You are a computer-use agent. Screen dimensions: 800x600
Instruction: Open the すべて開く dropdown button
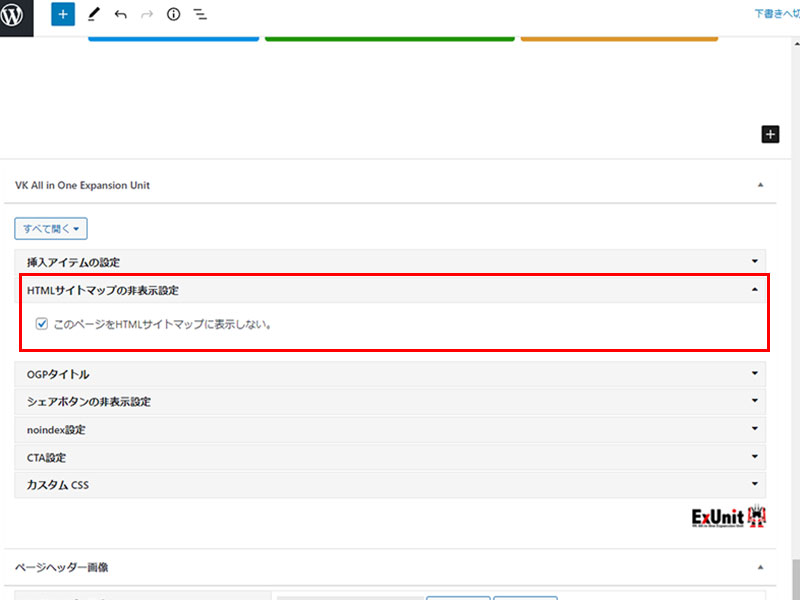[x=51, y=229]
